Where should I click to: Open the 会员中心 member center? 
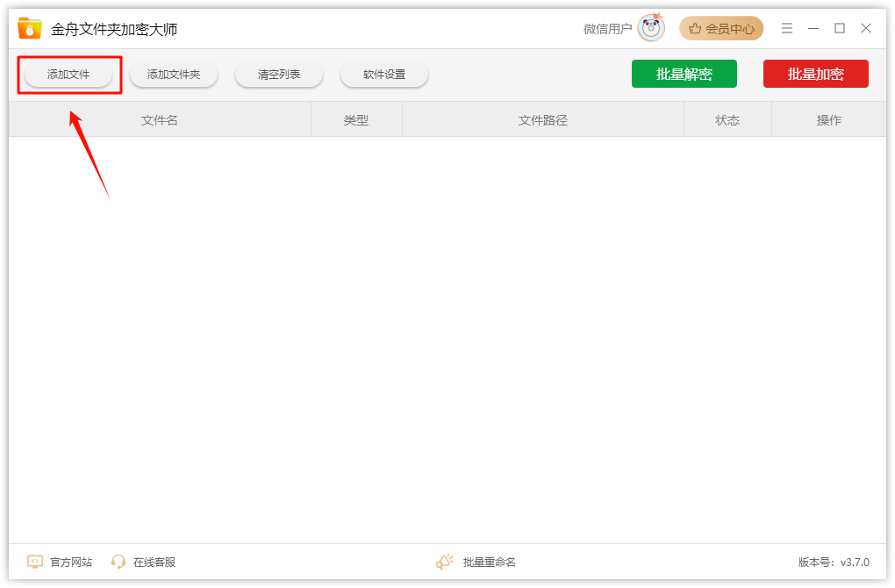pos(721,29)
